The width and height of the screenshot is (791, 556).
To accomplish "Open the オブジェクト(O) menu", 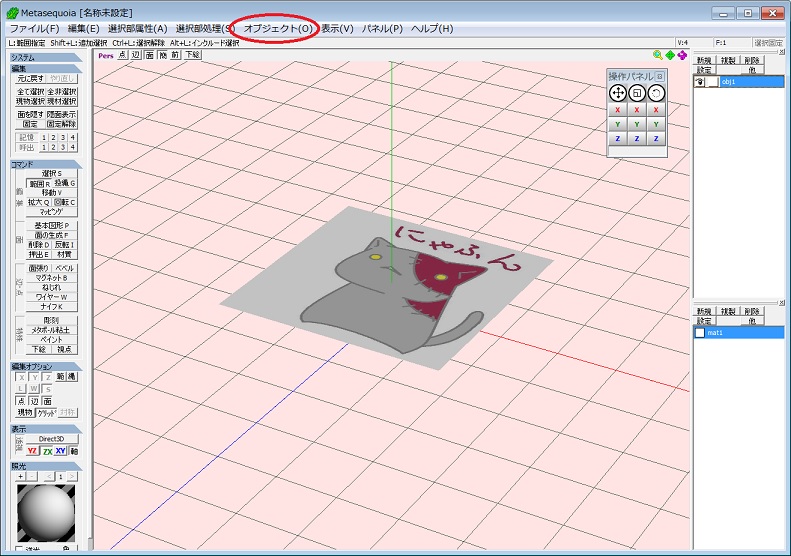I will pyautogui.click(x=277, y=29).
